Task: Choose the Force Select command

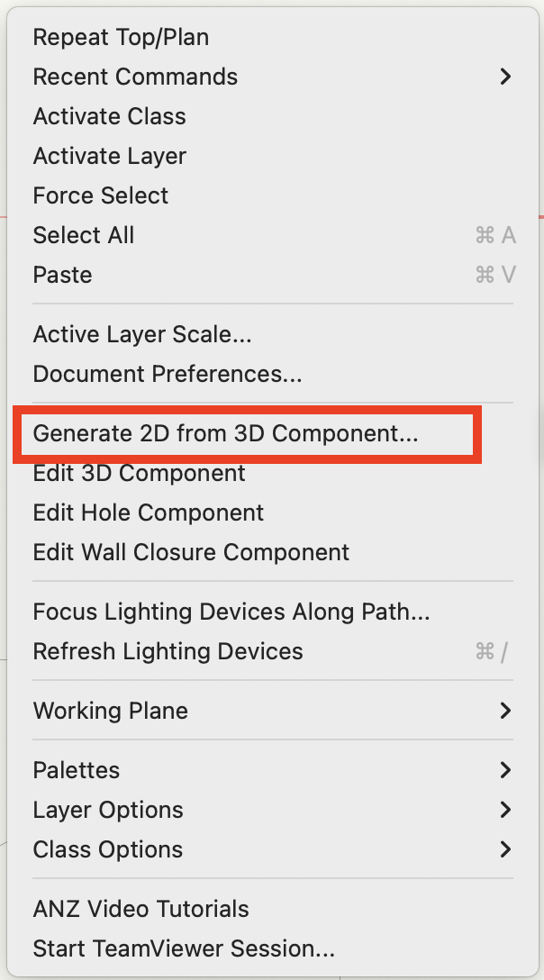Action: (101, 195)
